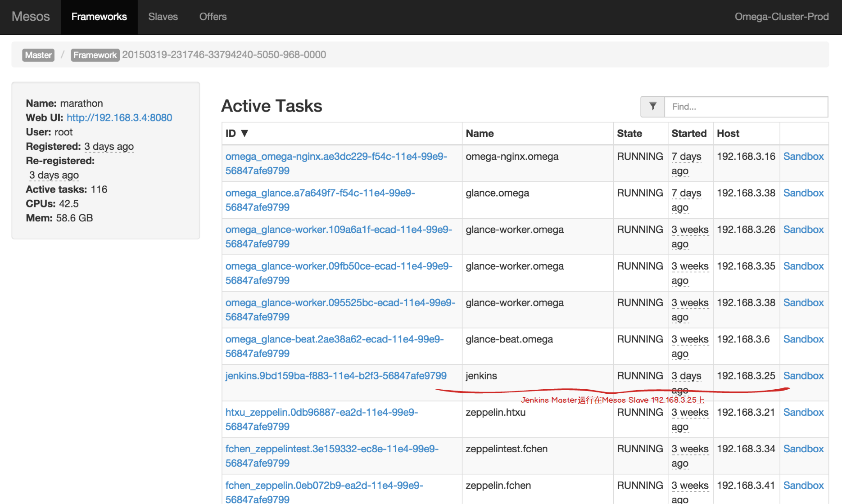The height and width of the screenshot is (504, 842).
Task: Open the jenkins task ID link
Action: click(x=336, y=376)
